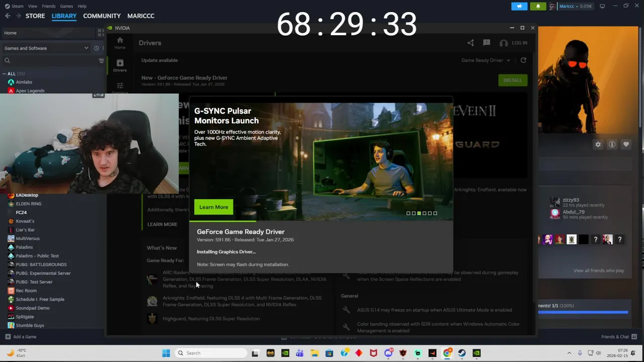Open the MARICCC profile tab
This screenshot has width=644, height=362.
point(141,16)
